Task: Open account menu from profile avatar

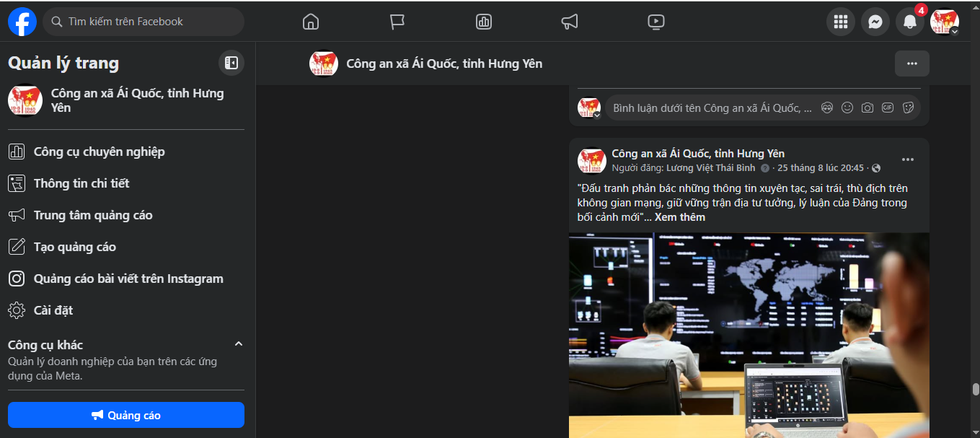Action: coord(945,22)
